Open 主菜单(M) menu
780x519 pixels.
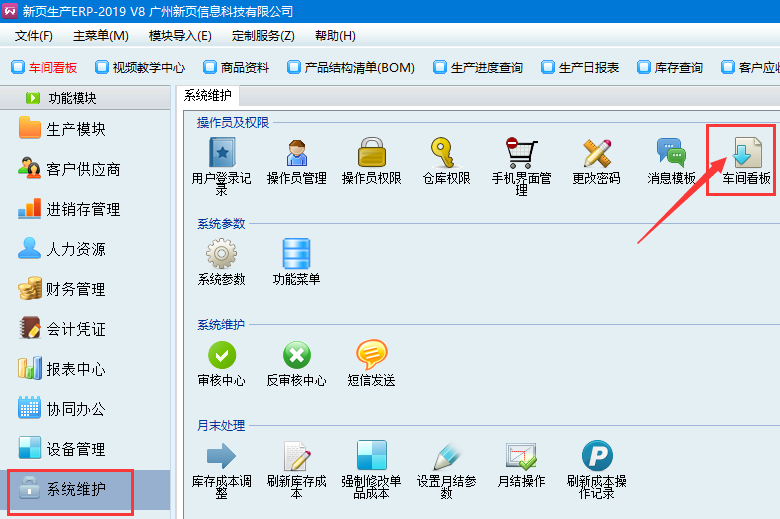pyautogui.click(x=100, y=36)
